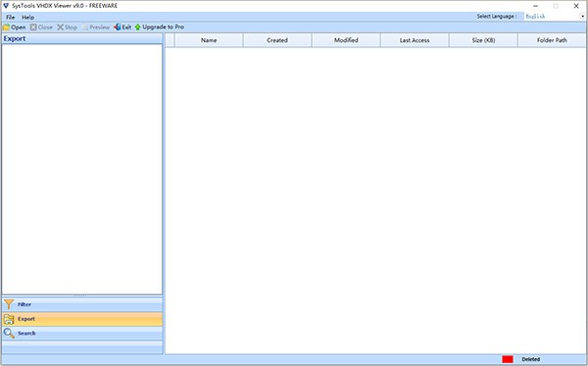Open the File menu
This screenshot has height=366, width=588.
(11, 18)
